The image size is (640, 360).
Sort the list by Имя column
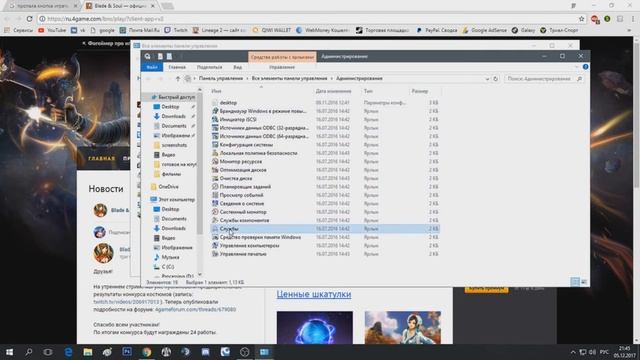[x=216, y=91]
